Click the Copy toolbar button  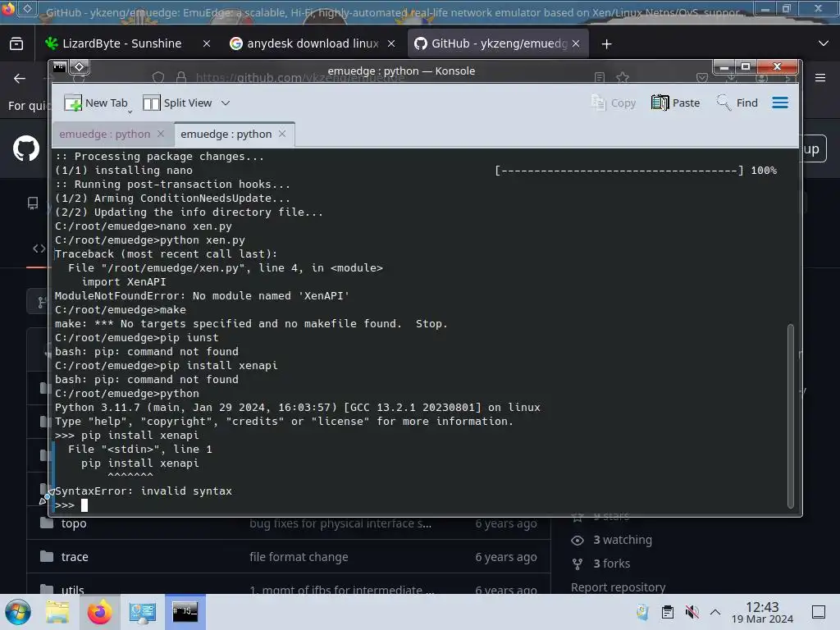[614, 103]
